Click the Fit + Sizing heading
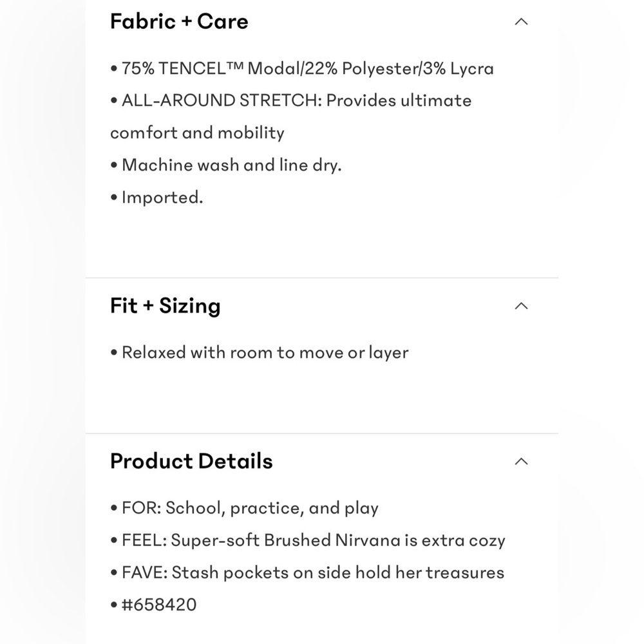The height and width of the screenshot is (644, 644). 165,306
